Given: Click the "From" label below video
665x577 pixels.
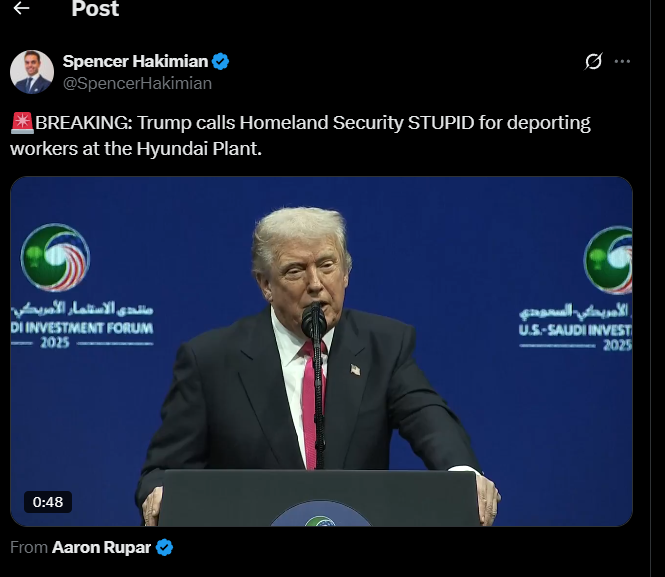Looking at the screenshot, I should click(x=29, y=547).
